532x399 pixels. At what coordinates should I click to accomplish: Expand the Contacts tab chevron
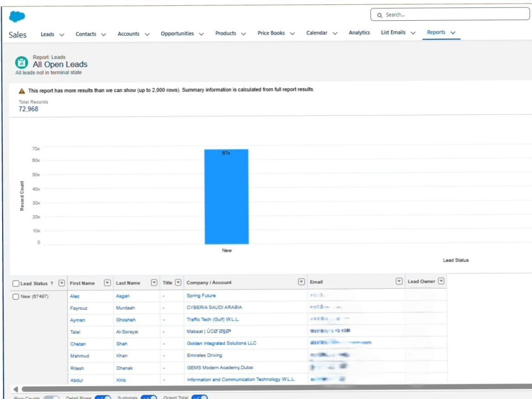pyautogui.click(x=104, y=35)
